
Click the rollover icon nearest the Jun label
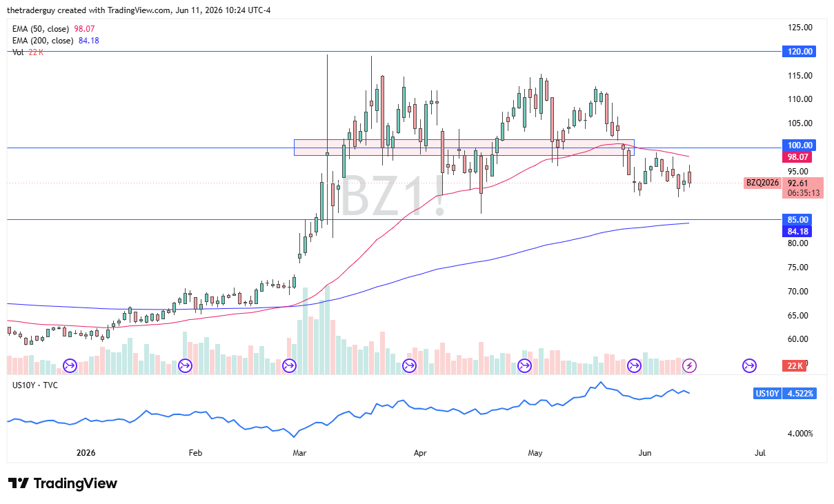click(635, 365)
